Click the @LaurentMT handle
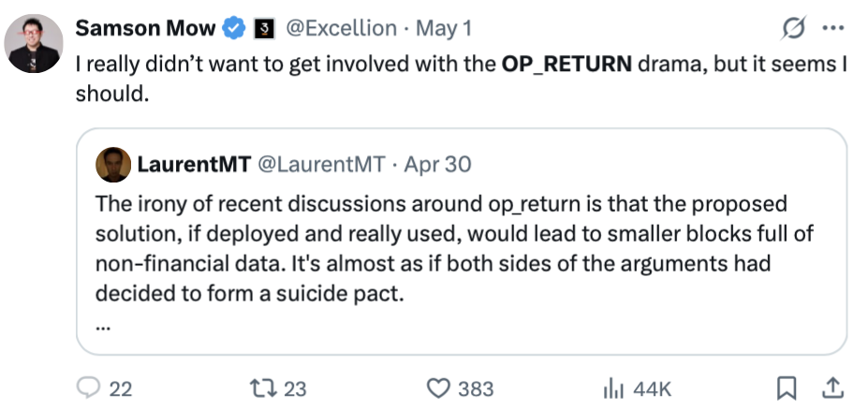The image size is (868, 409). click(x=320, y=165)
